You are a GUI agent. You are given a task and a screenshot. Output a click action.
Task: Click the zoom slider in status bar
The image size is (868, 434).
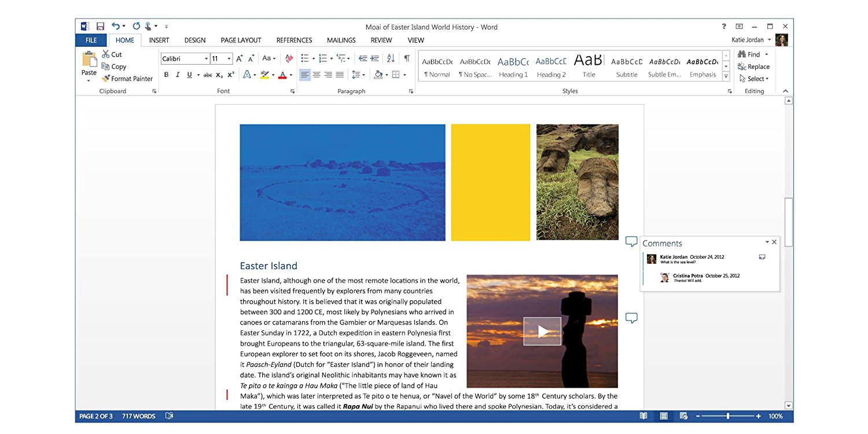point(728,416)
